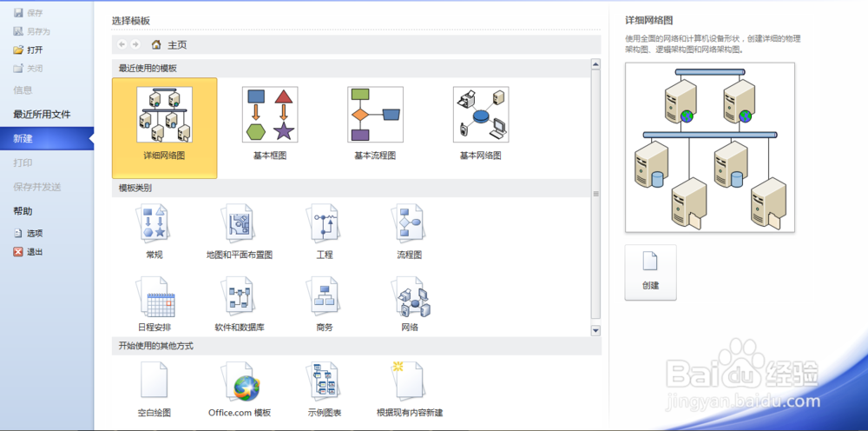Image resolution: width=868 pixels, height=431 pixels.
Task: Open the 信息 tab
Action: pyautogui.click(x=23, y=90)
